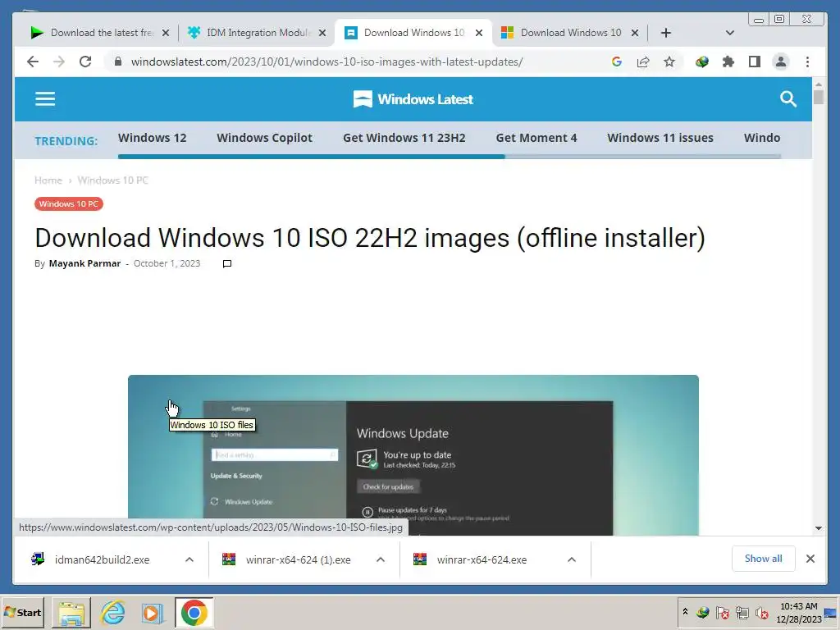Open the winrar-x64-624 (1).exe download
The height and width of the screenshot is (630, 840).
tap(298, 559)
